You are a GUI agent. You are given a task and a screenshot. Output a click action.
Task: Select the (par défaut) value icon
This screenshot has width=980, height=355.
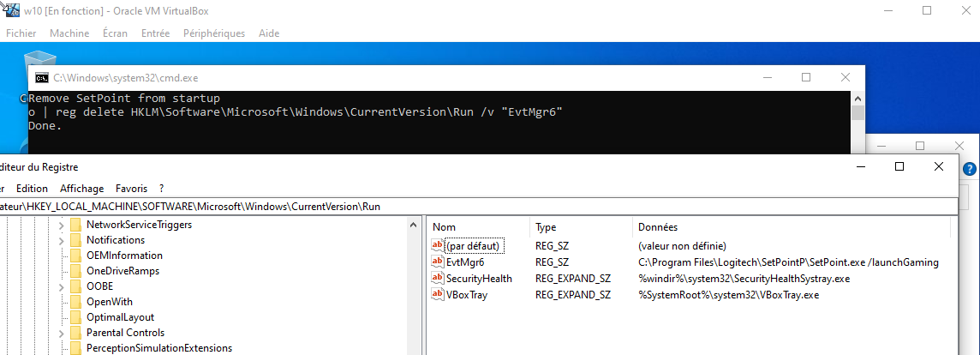point(438,246)
